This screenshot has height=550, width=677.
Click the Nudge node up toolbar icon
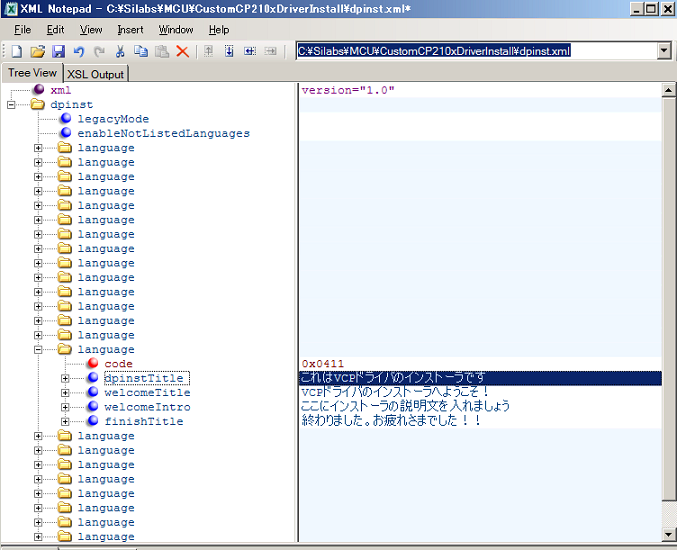[x=208, y=51]
